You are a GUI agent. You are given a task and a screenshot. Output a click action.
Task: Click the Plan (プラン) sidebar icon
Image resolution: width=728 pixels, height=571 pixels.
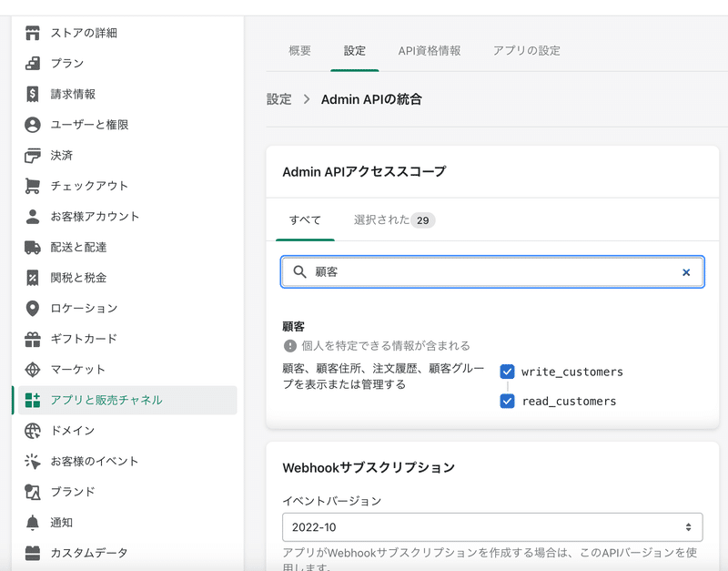[33, 63]
